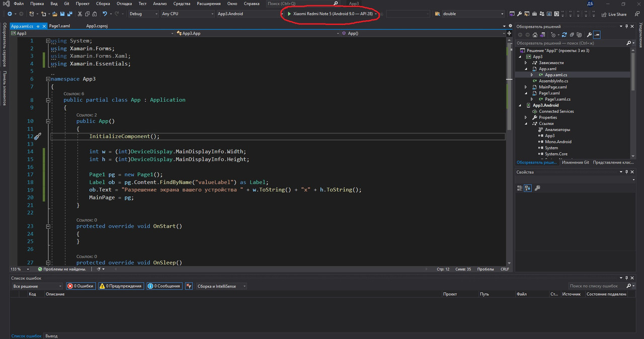Click the Navigate Backward icon
Image resolution: width=644 pixels, height=339 pixels.
(x=10, y=14)
